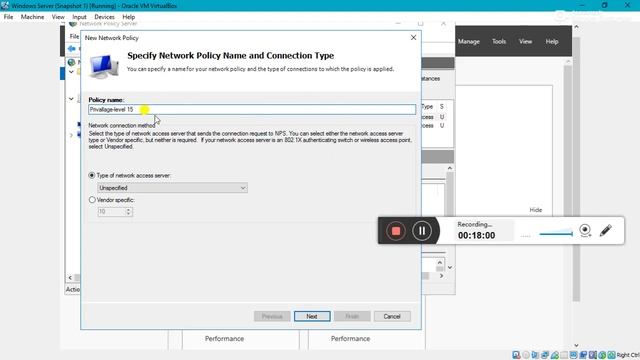Click the VirtualBox virtualization (V) status icon
Screen dimensions: 640x360
592,355
